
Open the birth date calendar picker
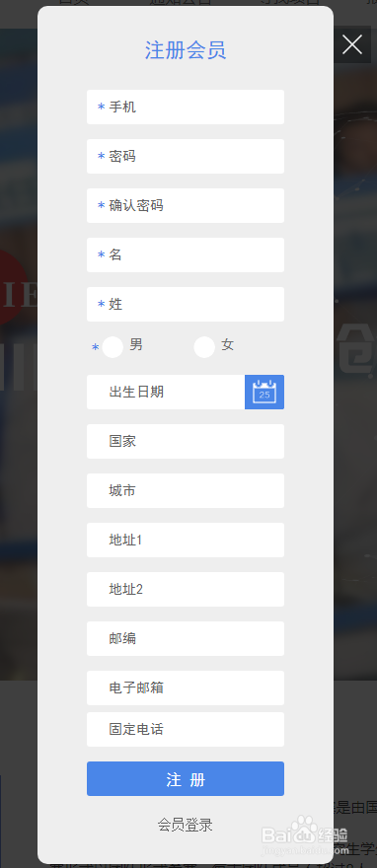(264, 392)
